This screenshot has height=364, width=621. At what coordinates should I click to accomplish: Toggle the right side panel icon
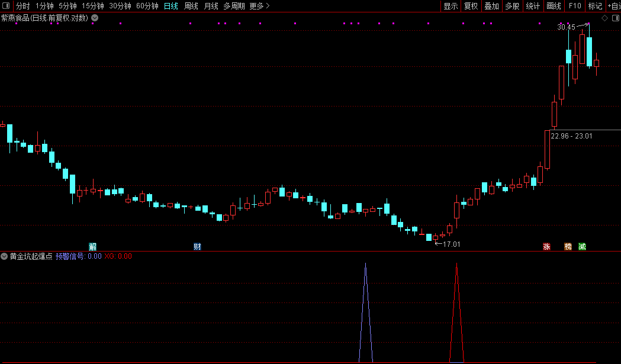pos(616,18)
